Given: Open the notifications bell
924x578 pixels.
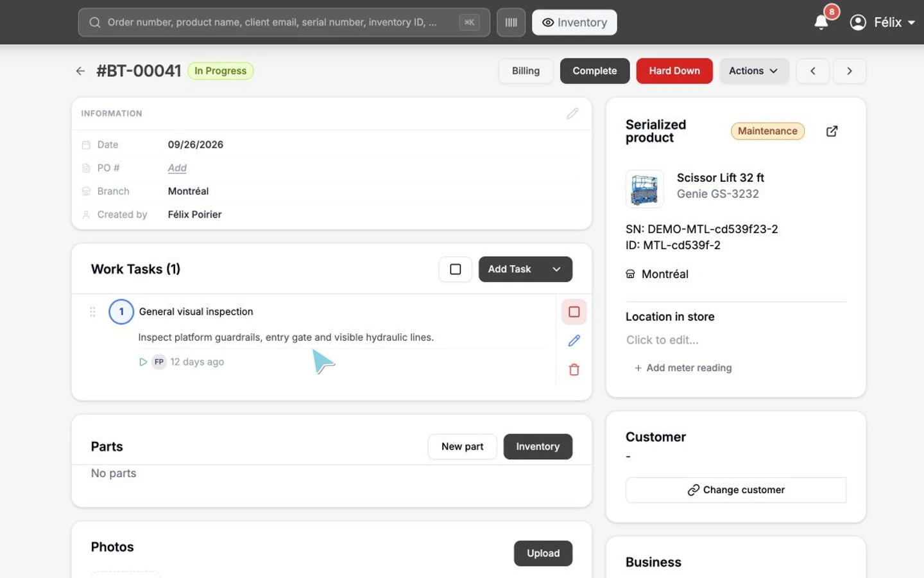Looking at the screenshot, I should [821, 22].
